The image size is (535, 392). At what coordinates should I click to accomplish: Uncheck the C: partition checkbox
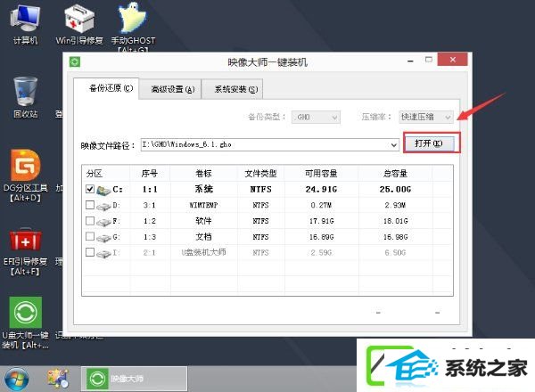(90, 189)
